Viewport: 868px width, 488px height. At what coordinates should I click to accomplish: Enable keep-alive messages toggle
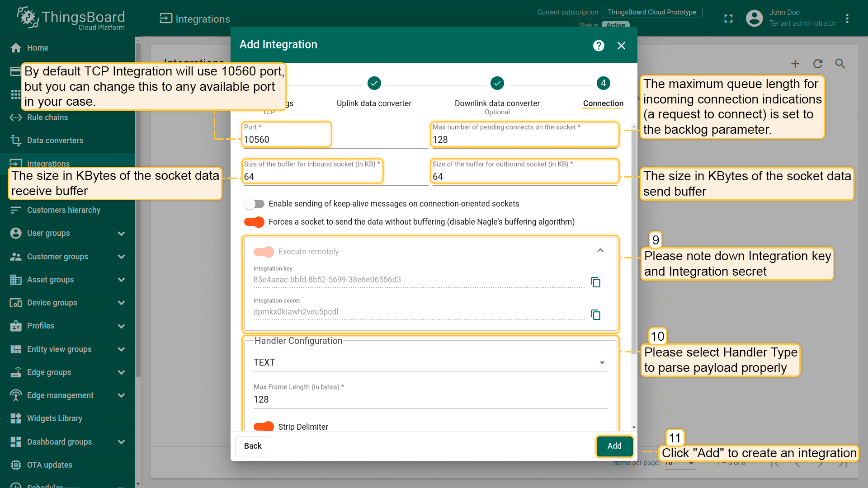tap(254, 204)
